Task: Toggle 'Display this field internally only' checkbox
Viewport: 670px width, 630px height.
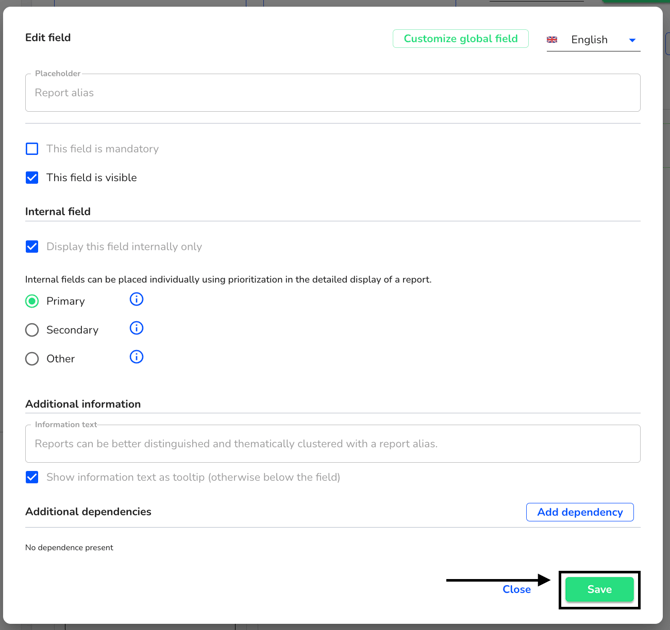Action: pyautogui.click(x=32, y=247)
